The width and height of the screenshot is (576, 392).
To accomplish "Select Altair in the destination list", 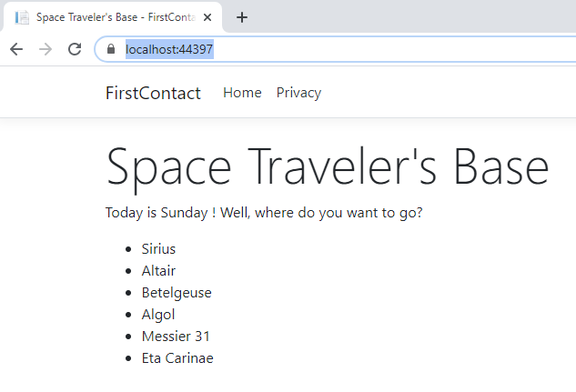I will click(158, 270).
